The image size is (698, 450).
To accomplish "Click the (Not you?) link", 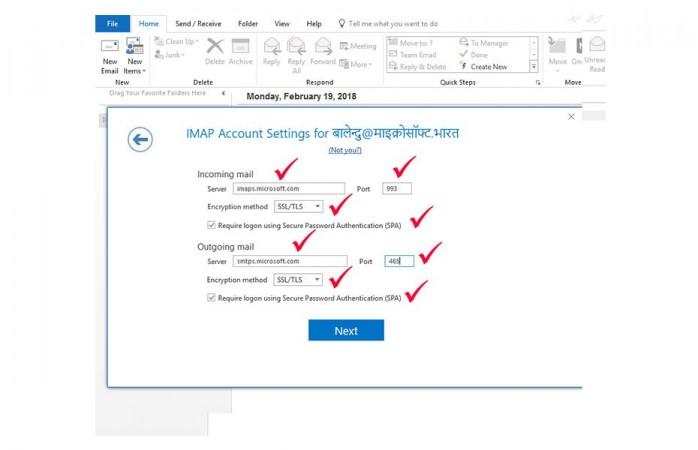I will pos(345,150).
